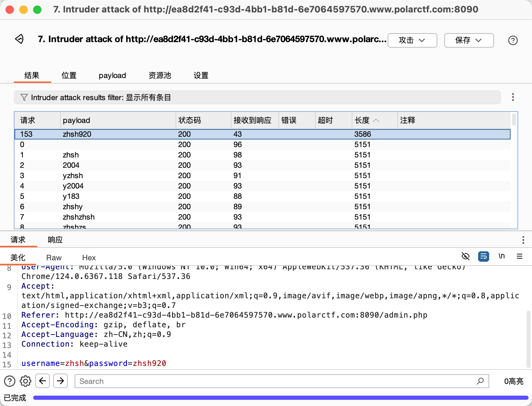
Task: Toggle the line wrap button in the editor
Action: coord(483,256)
